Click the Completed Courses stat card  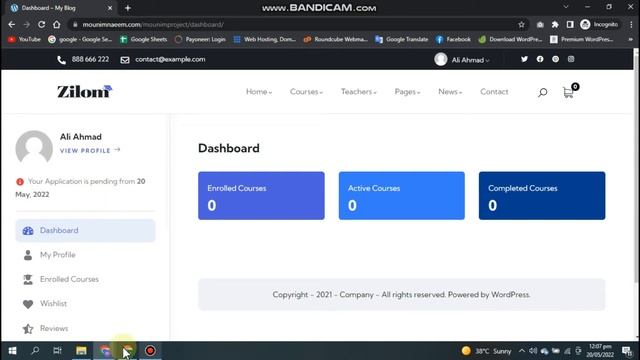(x=542, y=196)
